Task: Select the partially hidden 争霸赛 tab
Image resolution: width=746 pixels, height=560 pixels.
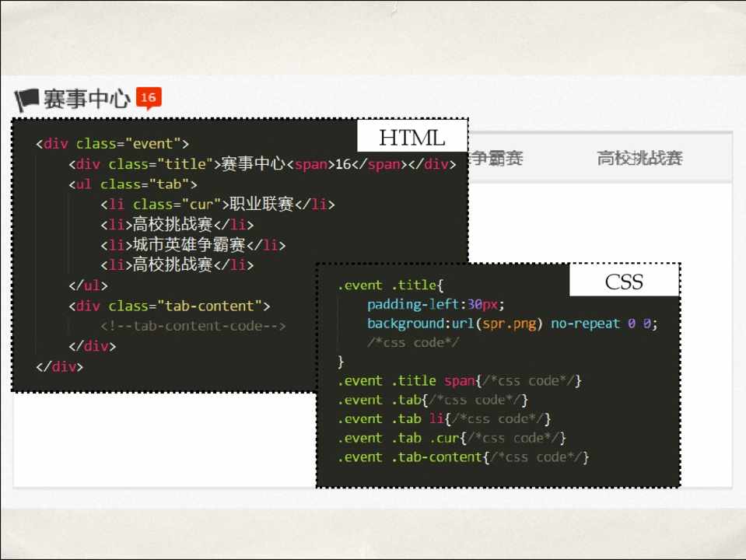Action: click(496, 159)
